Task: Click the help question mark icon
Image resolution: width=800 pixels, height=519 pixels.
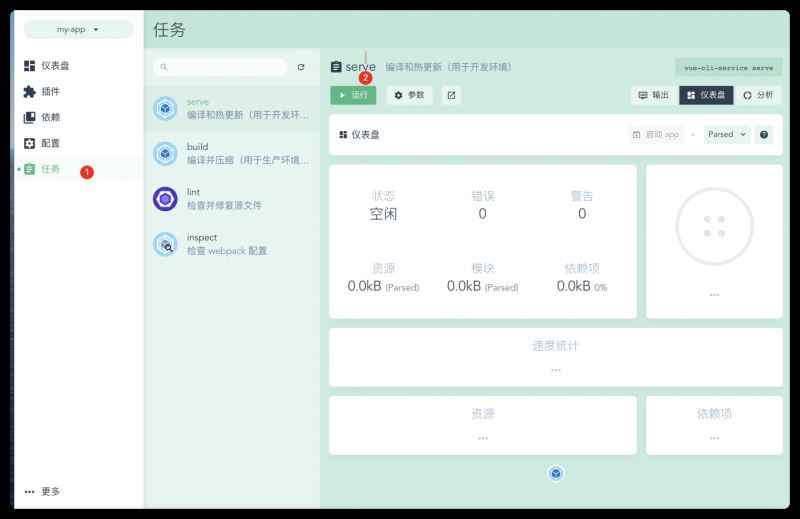Action: (x=764, y=135)
